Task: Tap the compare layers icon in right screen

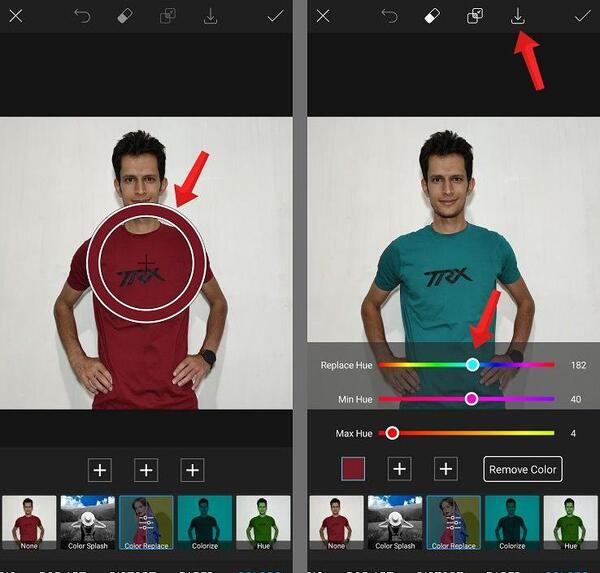Action: [475, 16]
